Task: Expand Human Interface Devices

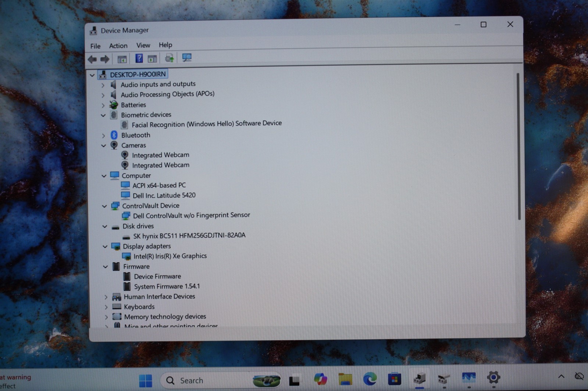Action: point(106,297)
